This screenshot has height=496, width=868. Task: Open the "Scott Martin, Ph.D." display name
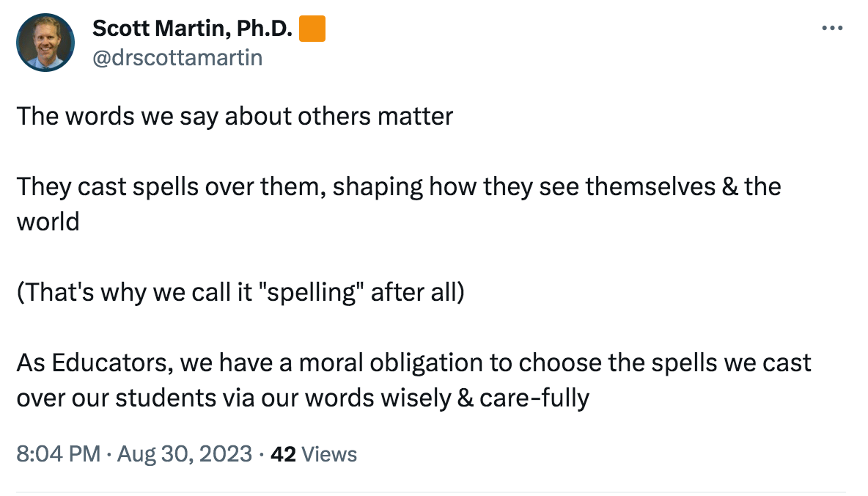(193, 29)
